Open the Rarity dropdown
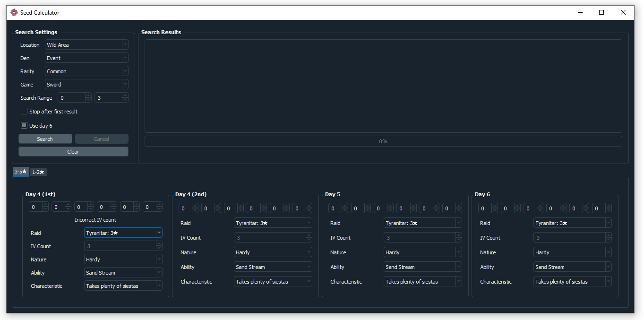This screenshot has height=320, width=644. click(x=86, y=71)
